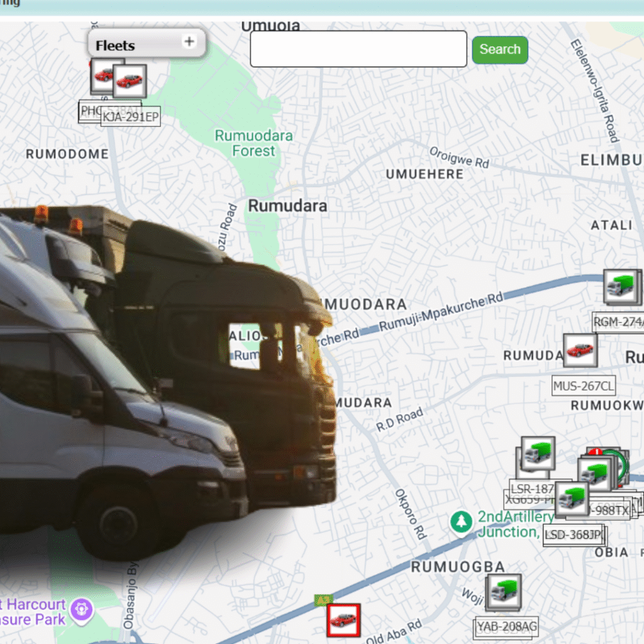Open the KJA-291EP vehicle label
This screenshot has height=644, width=644.
tap(131, 116)
